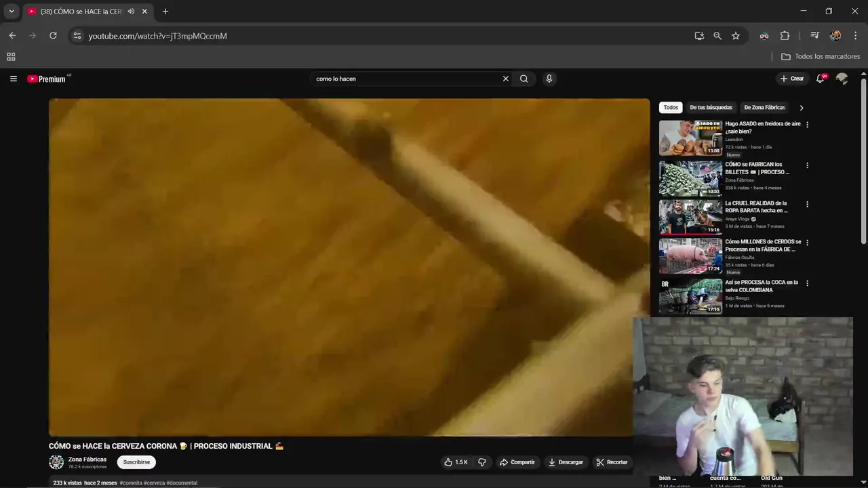The height and width of the screenshot is (488, 868).
Task: Open the Chrome profile avatar
Action: [x=835, y=36]
